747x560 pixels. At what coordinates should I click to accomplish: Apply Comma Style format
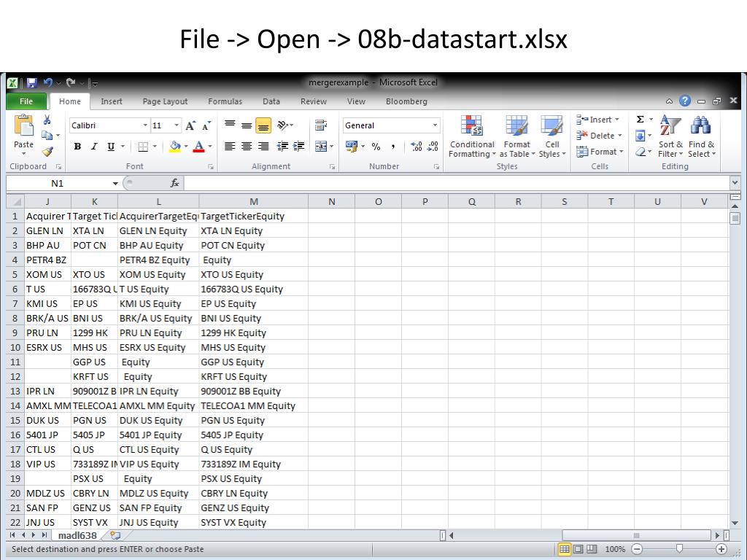click(392, 147)
